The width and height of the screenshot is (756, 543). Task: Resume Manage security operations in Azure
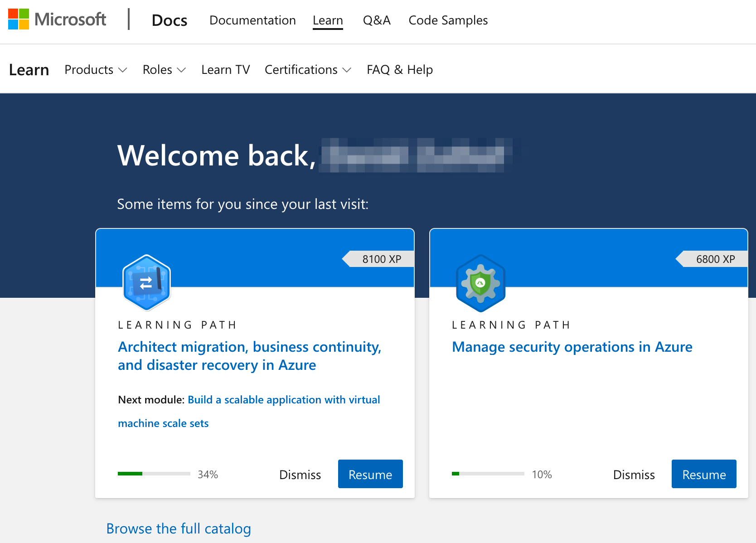[x=703, y=474]
